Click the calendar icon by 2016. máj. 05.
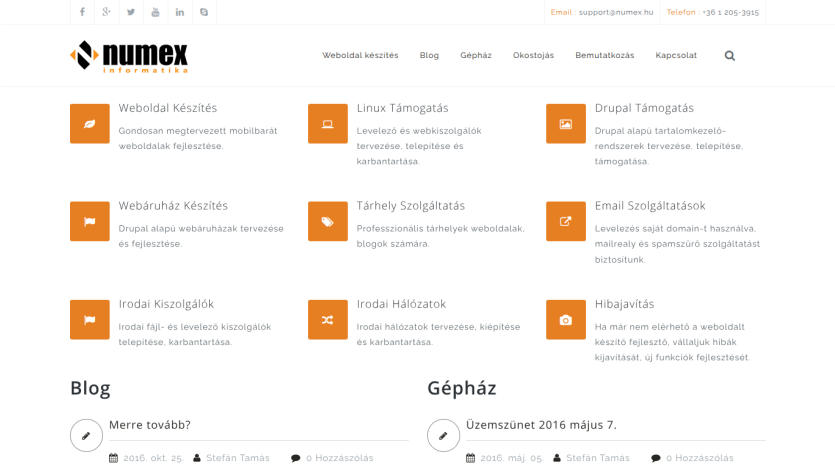Screen dimensions: 835x469 click(x=470, y=458)
